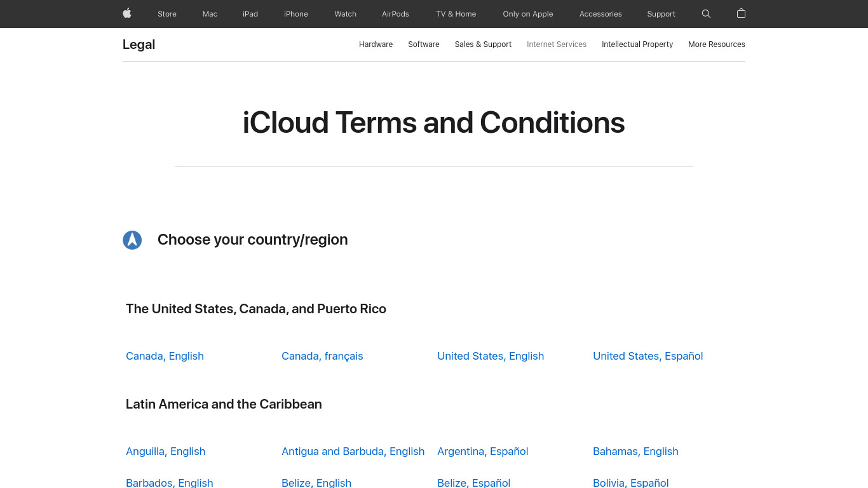Open the Store menu item
868x488 pixels.
pyautogui.click(x=167, y=14)
